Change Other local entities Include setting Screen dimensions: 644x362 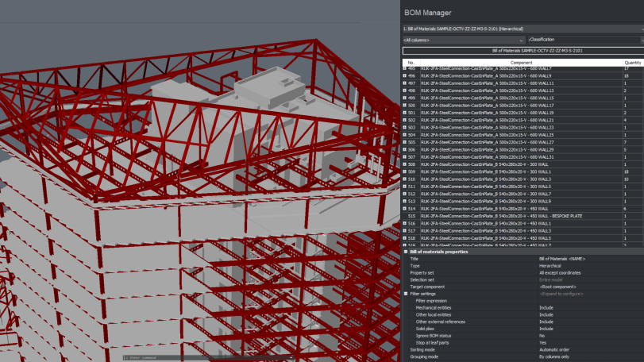546,315
